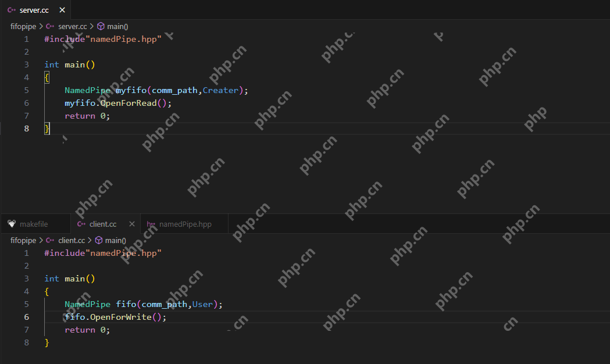The image size is (610, 364).
Task: Click the main() symbol cube icon in server.cc breadcrumb
Action: coord(101,26)
